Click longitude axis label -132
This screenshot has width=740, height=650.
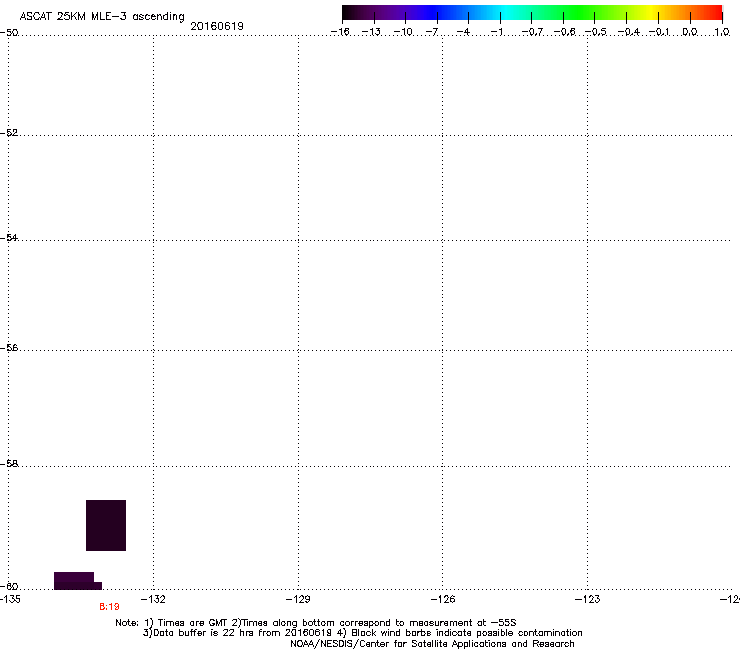[x=154, y=599]
